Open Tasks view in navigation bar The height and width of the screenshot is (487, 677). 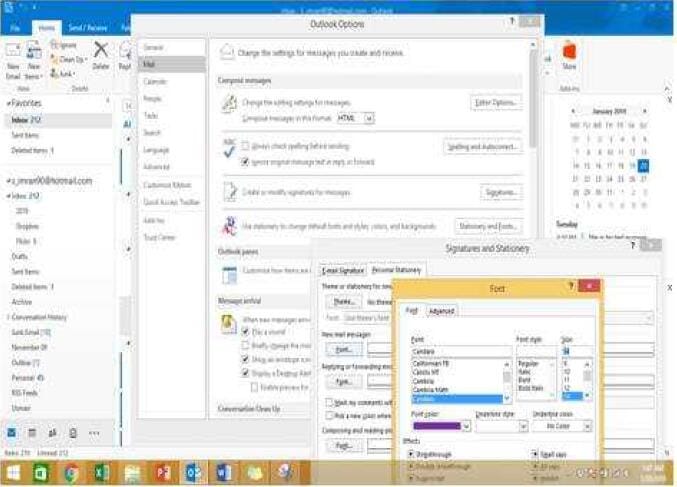pyautogui.click(x=73, y=432)
